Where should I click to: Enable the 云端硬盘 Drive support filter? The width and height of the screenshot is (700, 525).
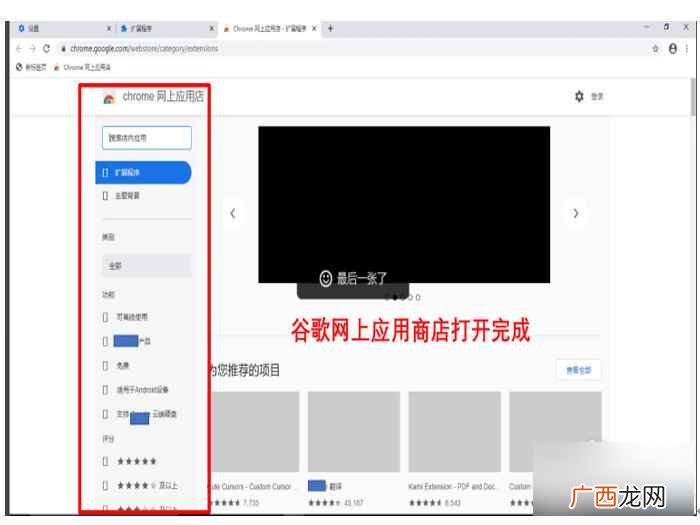105,414
